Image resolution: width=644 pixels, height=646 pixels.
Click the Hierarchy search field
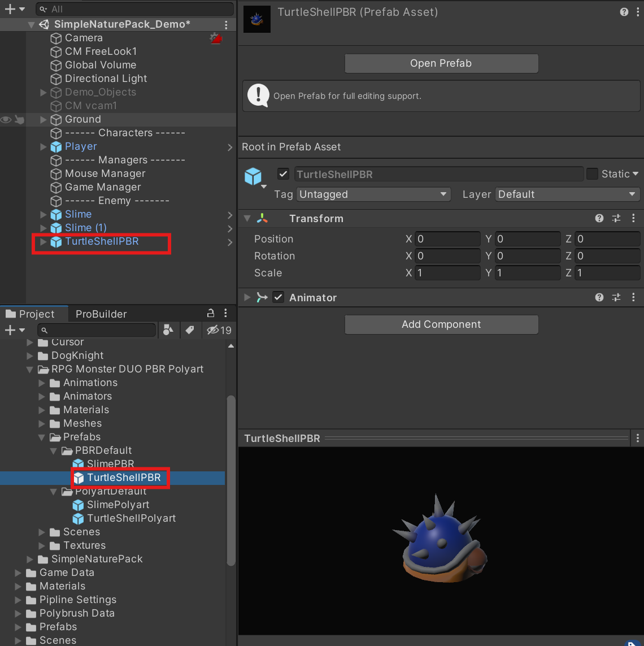pyautogui.click(x=134, y=9)
